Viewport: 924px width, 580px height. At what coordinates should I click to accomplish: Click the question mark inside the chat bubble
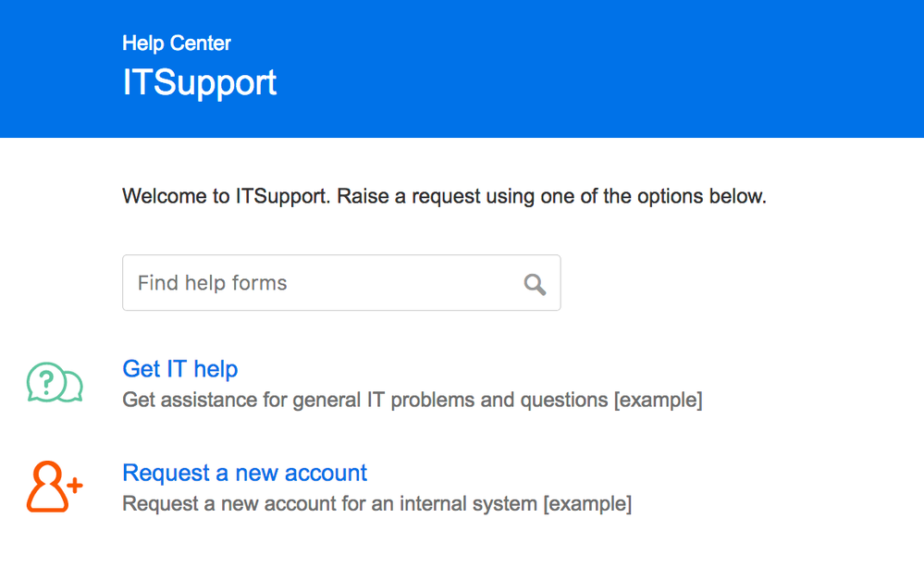46,380
